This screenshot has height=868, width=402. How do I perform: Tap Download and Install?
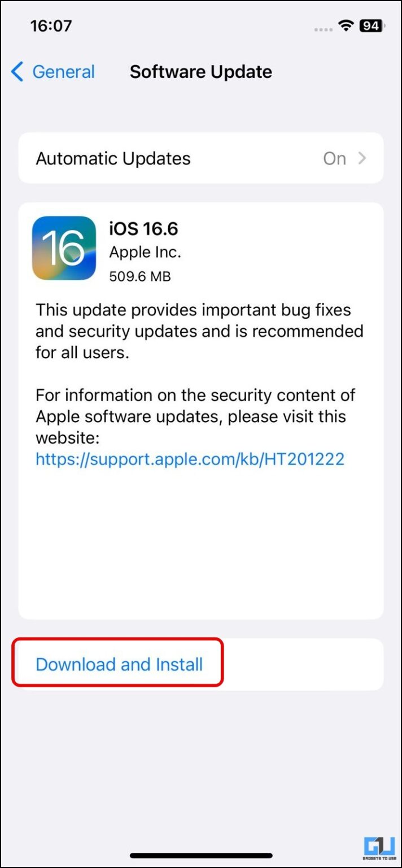pos(119,664)
